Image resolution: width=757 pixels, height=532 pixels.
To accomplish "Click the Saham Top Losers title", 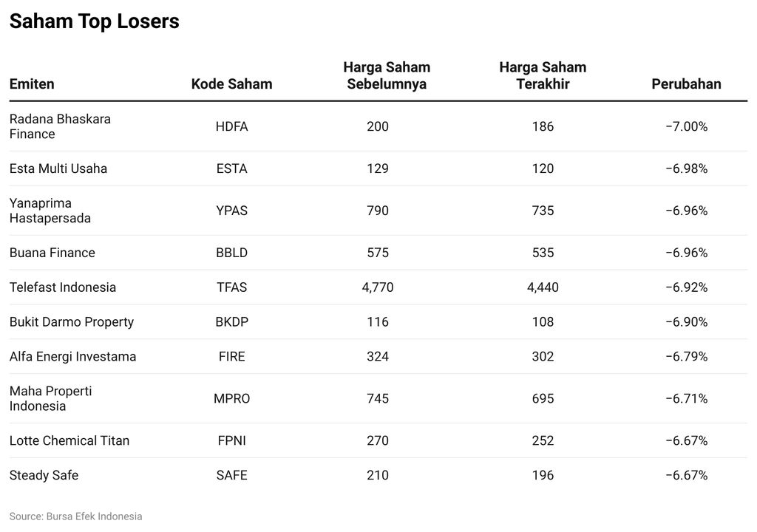I will click(94, 22).
